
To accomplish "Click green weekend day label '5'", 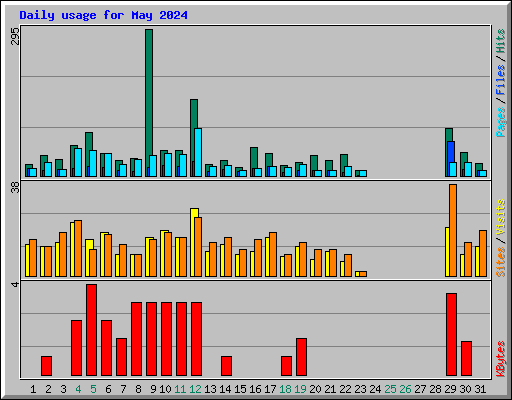I will [93, 389].
